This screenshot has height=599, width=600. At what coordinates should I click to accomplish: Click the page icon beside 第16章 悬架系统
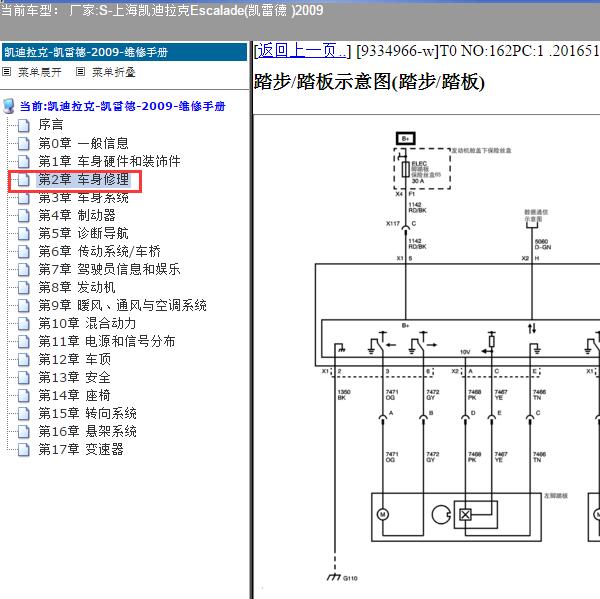pyautogui.click(x=24, y=431)
